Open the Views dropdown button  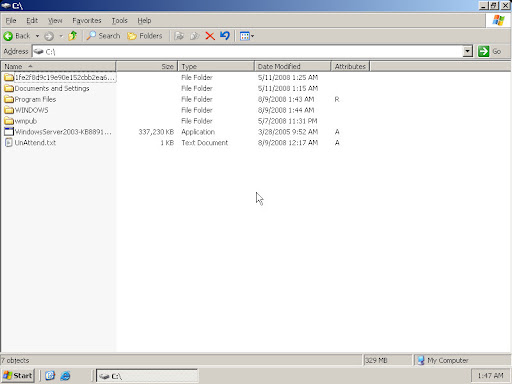(247, 36)
